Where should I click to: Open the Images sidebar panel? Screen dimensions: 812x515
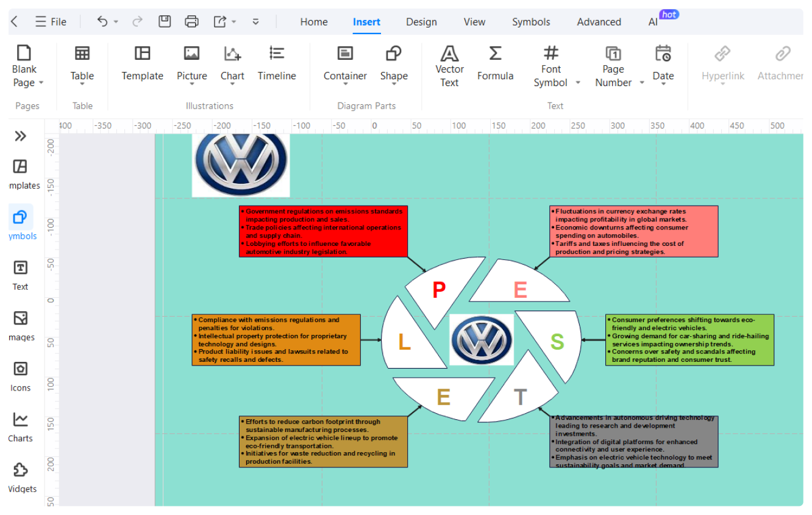point(21,325)
